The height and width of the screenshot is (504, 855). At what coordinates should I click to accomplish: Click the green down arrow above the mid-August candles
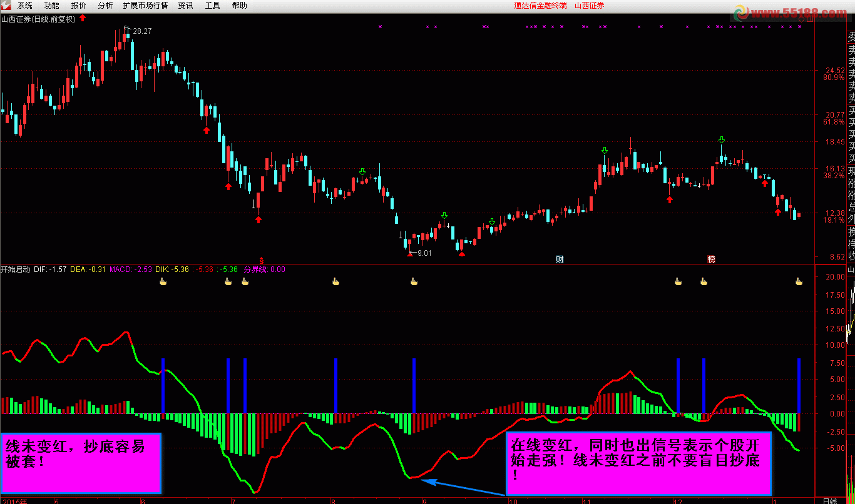tap(362, 172)
